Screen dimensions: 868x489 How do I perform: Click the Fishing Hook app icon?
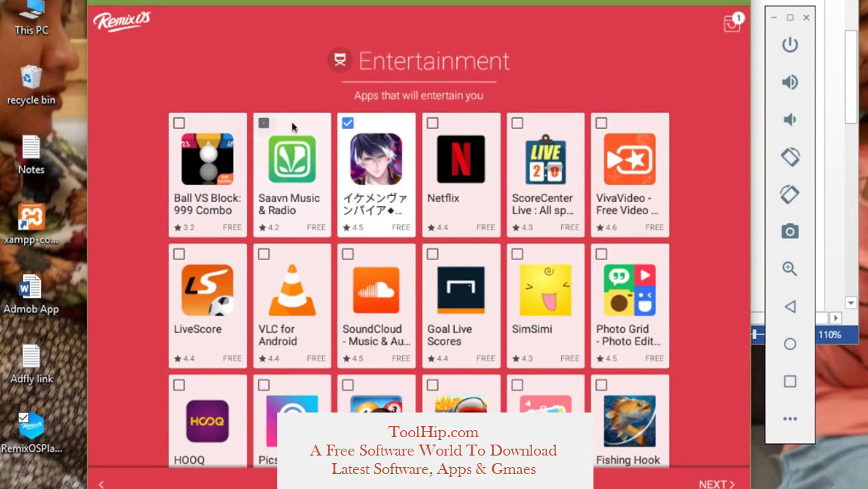pyautogui.click(x=630, y=421)
